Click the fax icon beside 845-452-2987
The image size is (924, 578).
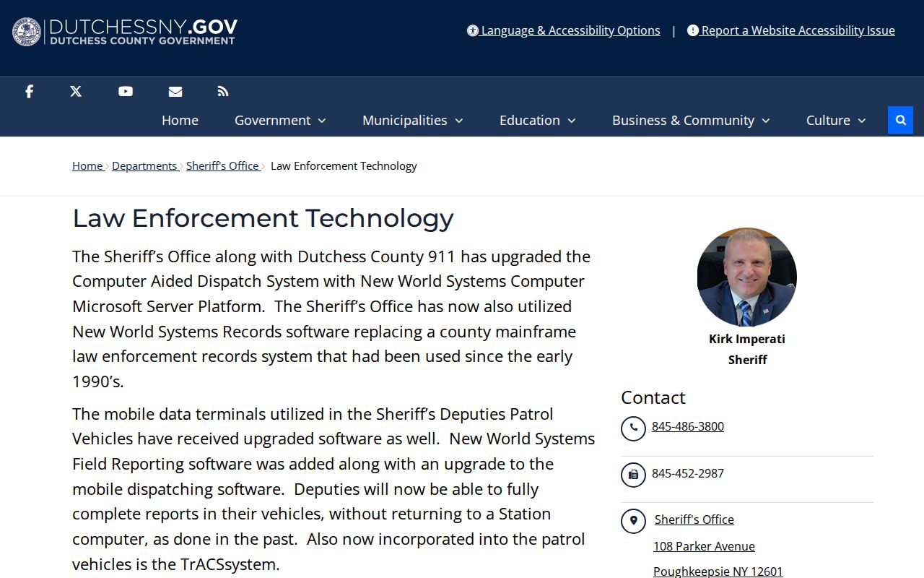point(633,475)
